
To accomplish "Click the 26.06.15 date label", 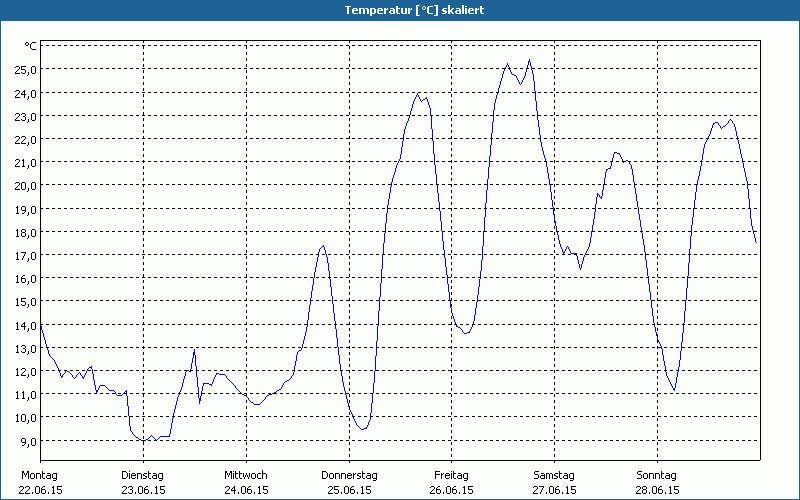I will click(x=452, y=490).
